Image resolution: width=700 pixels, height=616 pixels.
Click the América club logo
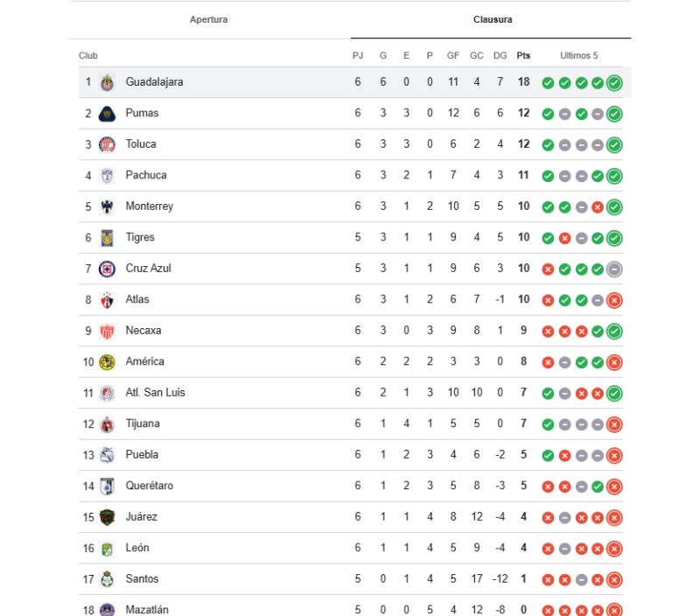(x=107, y=361)
